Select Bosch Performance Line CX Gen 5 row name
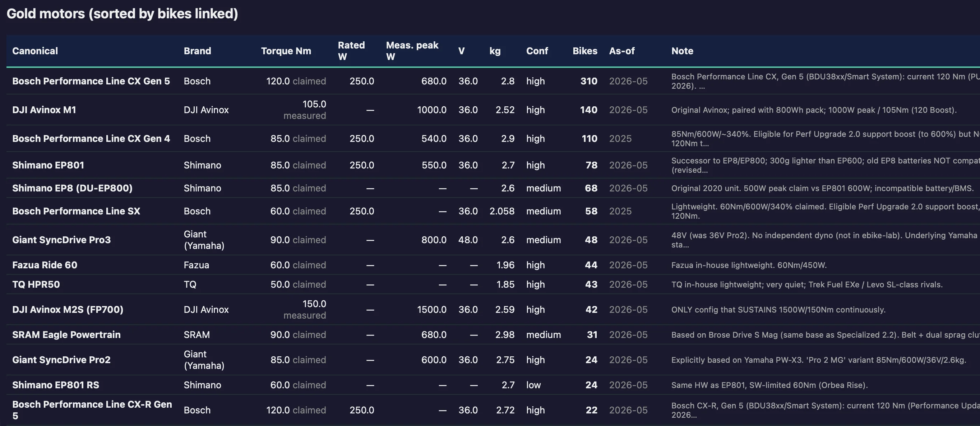 pos(91,81)
